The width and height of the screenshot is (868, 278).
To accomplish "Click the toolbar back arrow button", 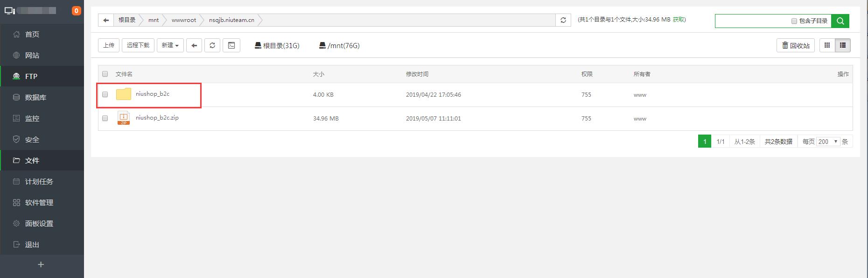I will coord(194,45).
